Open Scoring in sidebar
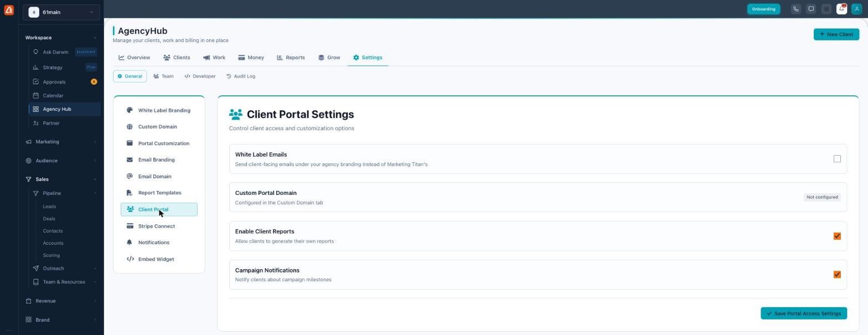Screen dimensions: 868x335 51,255
